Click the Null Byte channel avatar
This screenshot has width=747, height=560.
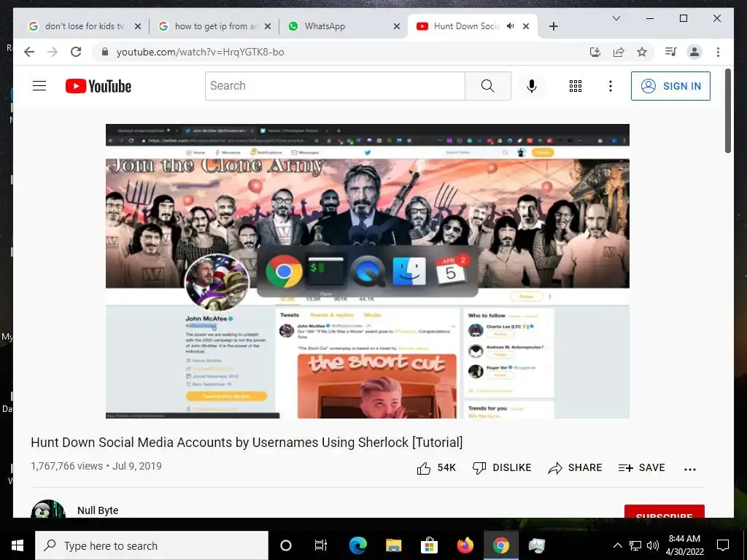[47, 509]
